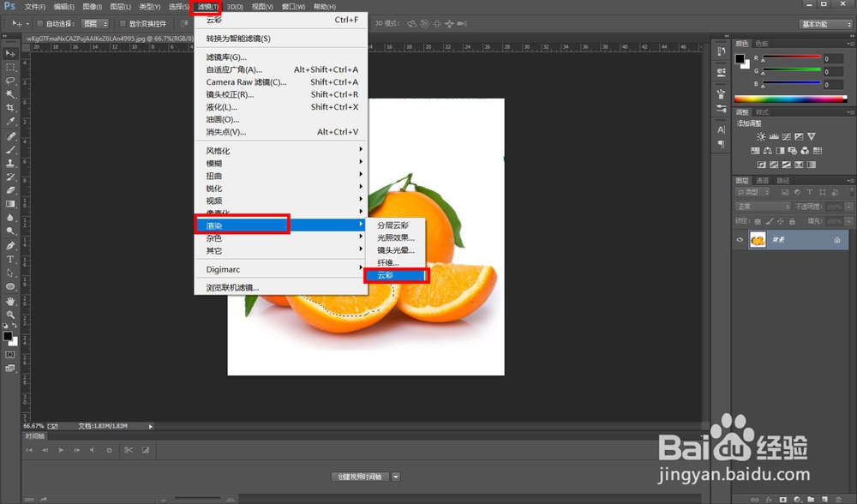Screen dimensions: 857x504
Task: Add a Levels adjustment (histogram icon)
Action: 774,136
